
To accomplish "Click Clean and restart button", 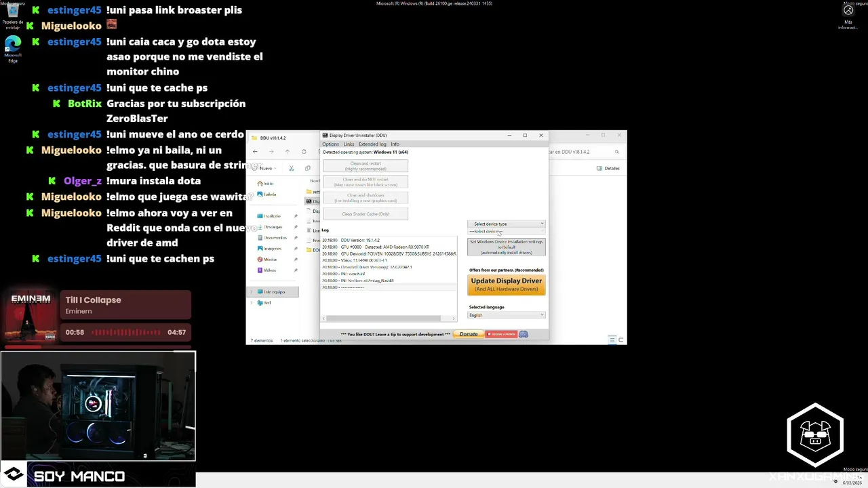I will (x=366, y=166).
